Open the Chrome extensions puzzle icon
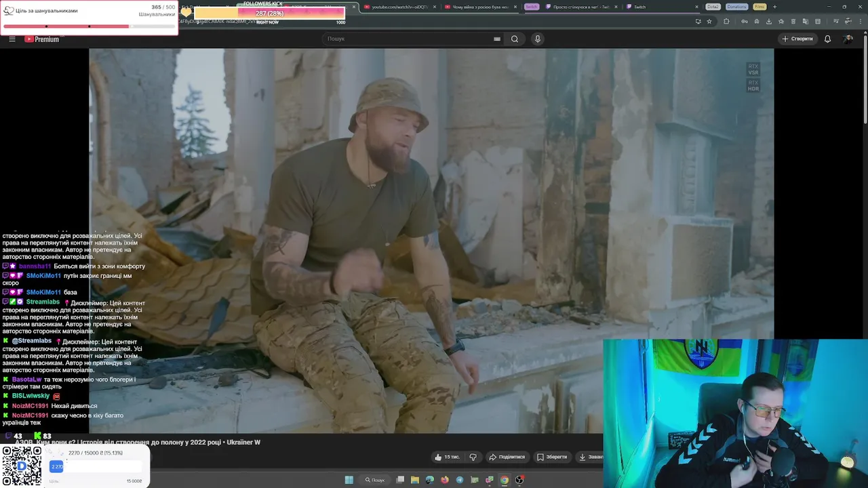The height and width of the screenshot is (488, 868). pyautogui.click(x=726, y=22)
